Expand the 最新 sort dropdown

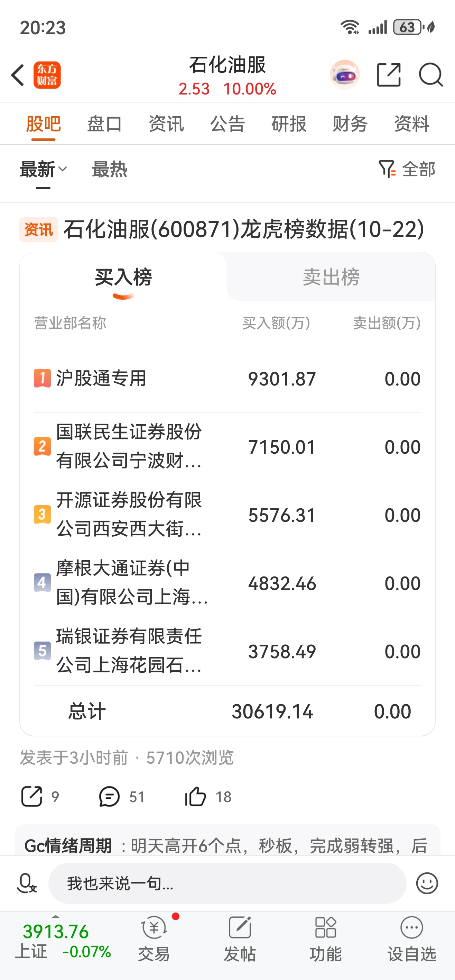[x=43, y=169]
